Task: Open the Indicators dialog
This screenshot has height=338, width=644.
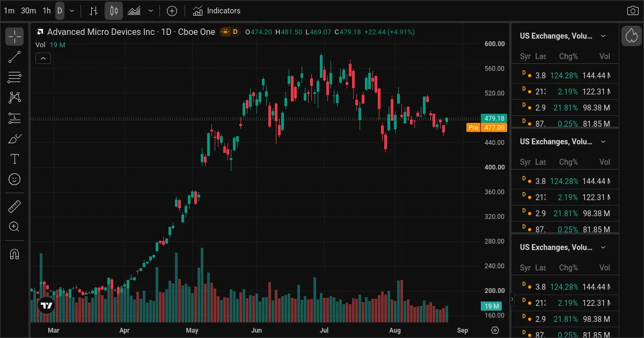Action: [217, 11]
